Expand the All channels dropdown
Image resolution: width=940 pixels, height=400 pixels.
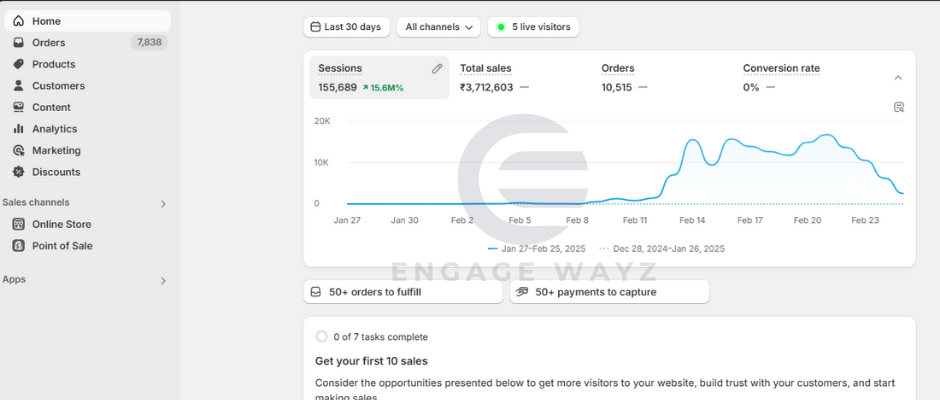click(438, 27)
